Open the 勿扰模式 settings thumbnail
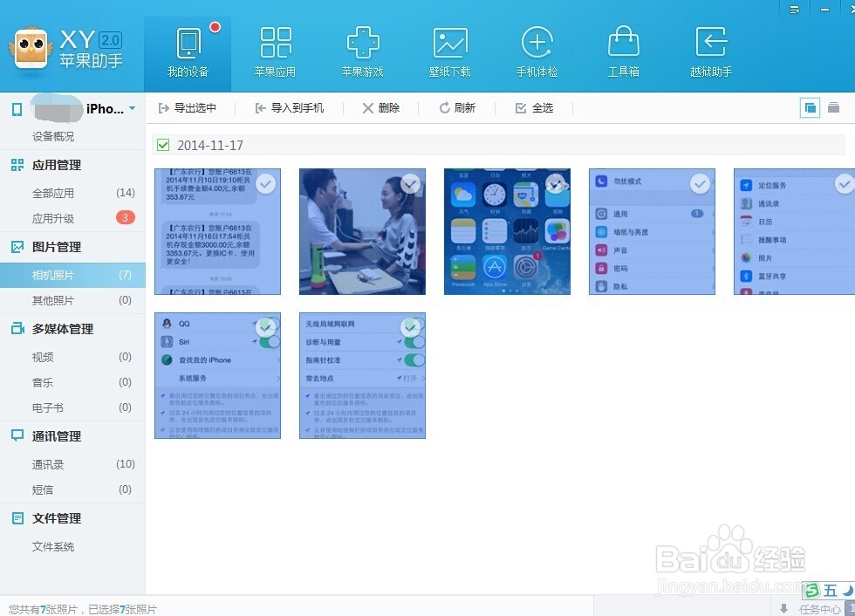Screen dimensions: 855x616 pyautogui.click(x=653, y=232)
